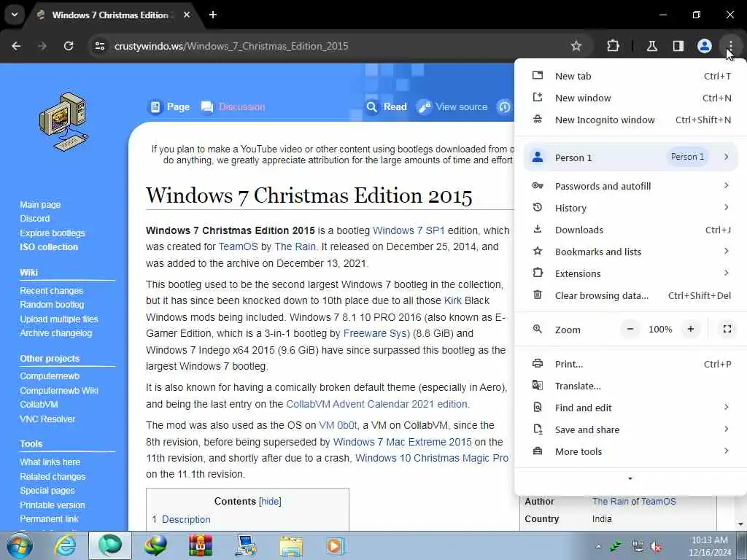
Task: Click the Chrome Labs flask icon
Action: 652,46
